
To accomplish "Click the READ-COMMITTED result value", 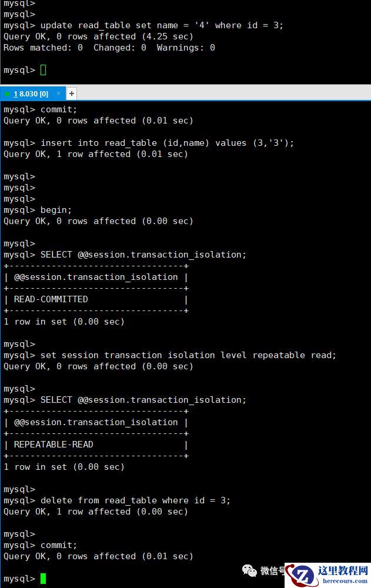I will point(51,299).
